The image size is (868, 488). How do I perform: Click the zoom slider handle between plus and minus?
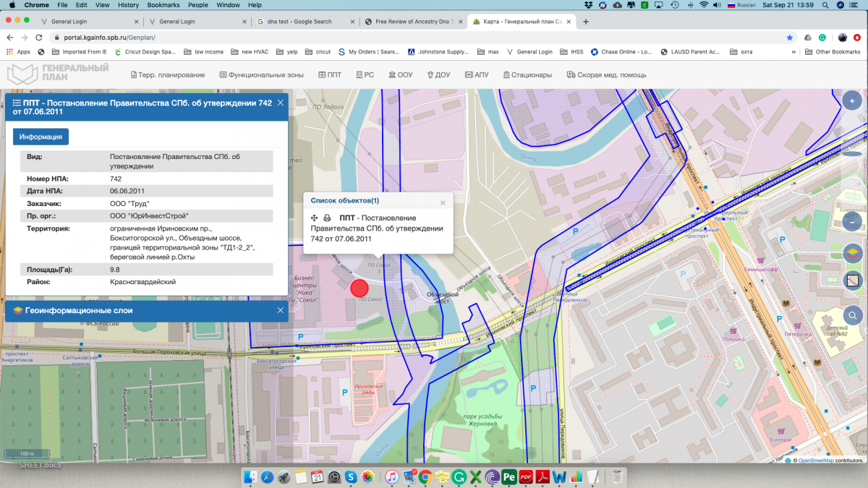click(x=853, y=153)
